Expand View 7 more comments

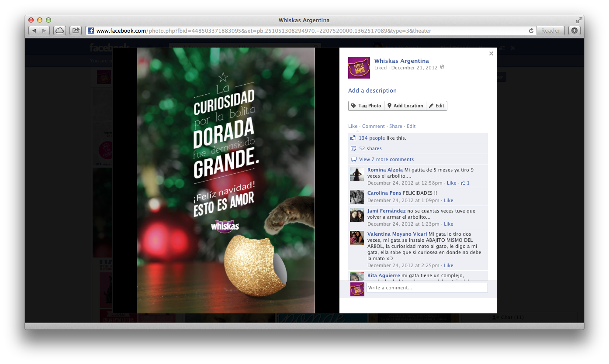(387, 159)
